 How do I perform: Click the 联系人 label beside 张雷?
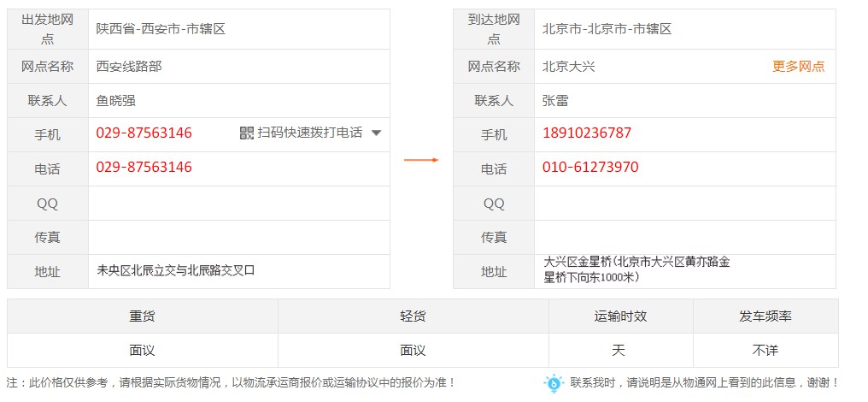click(x=494, y=101)
